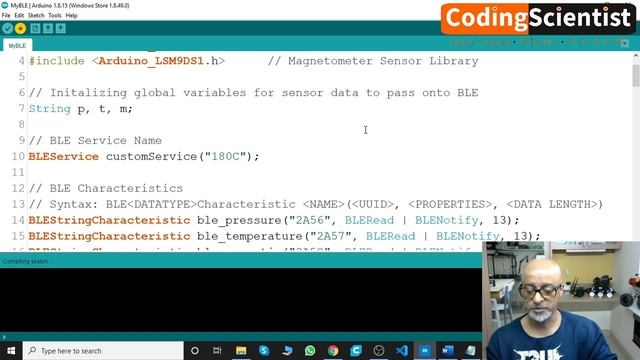Open the tab options dropdown arrow
Viewport: 640px width, 360px height.
[x=624, y=43]
